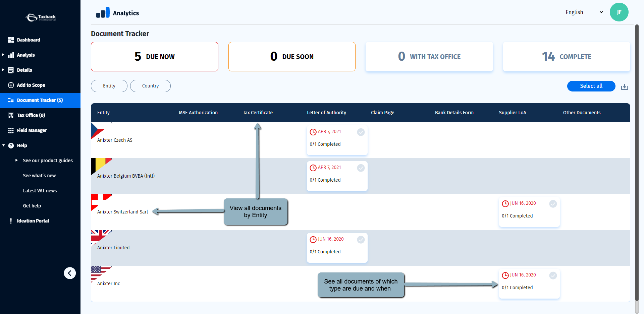Click the MSE Authorization column header
The height and width of the screenshot is (314, 644).
pyautogui.click(x=198, y=113)
